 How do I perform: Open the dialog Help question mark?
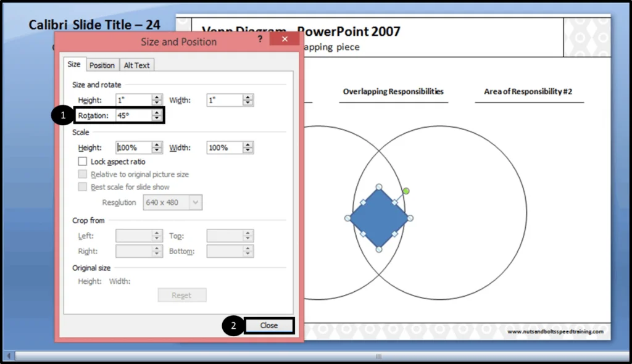(260, 39)
